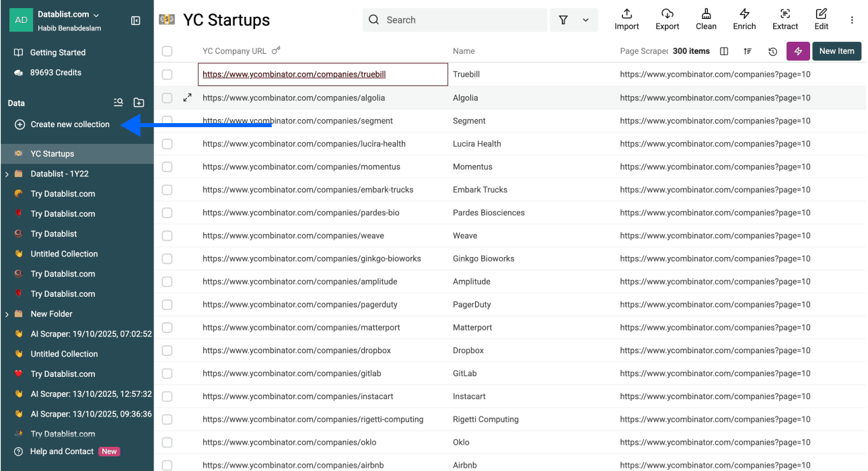Click Create new collection link
The height and width of the screenshot is (471, 868).
point(69,124)
